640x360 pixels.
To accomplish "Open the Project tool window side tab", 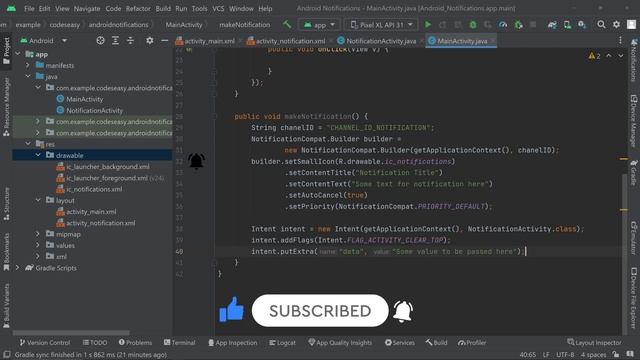I will (x=6, y=50).
